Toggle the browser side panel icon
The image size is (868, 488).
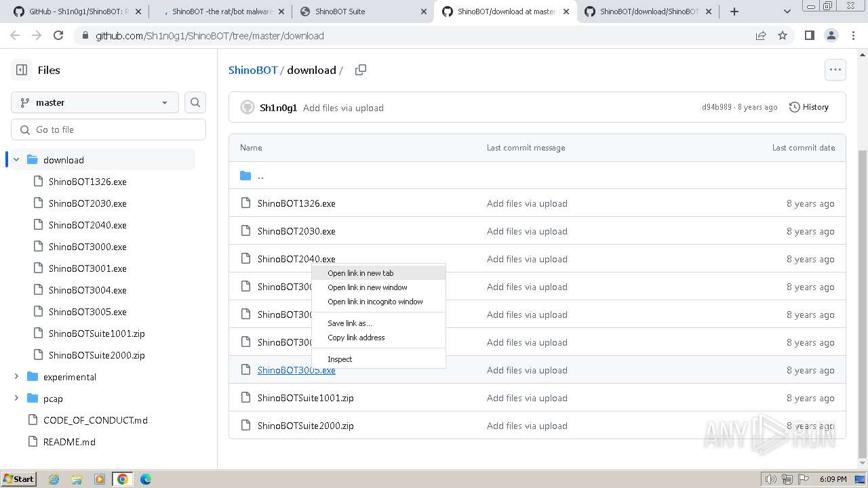[810, 36]
